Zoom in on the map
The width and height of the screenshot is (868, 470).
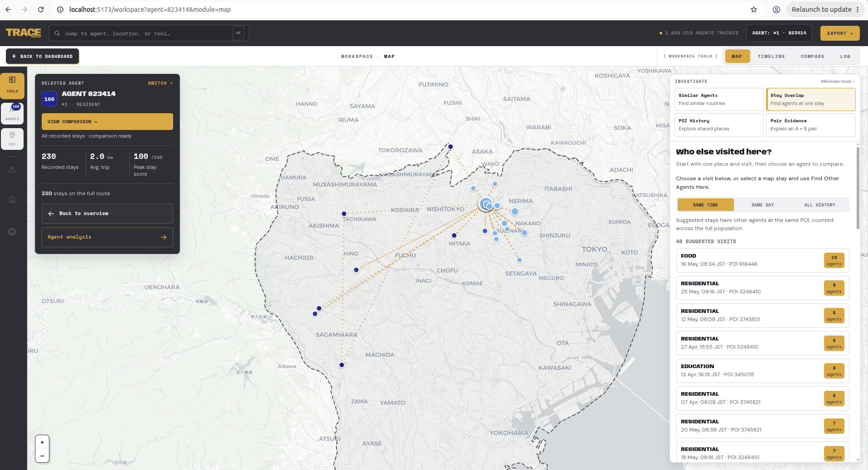point(42,442)
